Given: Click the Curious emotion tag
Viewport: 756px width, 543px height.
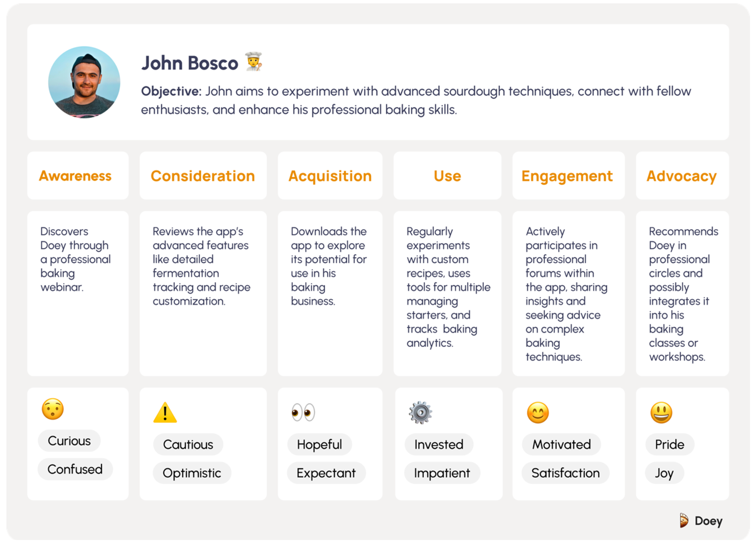Looking at the screenshot, I should pos(69,441).
